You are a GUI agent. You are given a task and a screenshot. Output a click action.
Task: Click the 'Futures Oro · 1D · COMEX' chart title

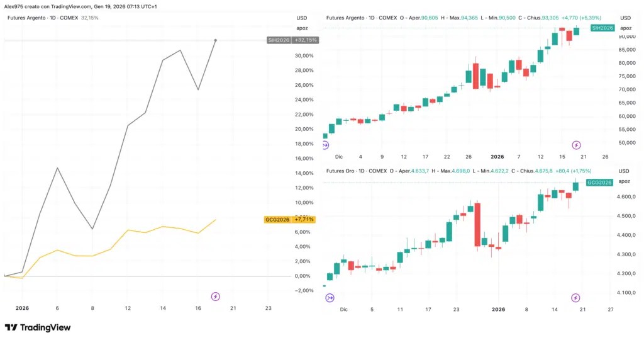click(x=357, y=171)
